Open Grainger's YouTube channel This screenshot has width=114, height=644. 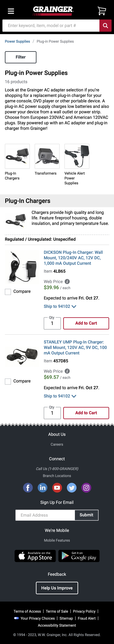tap(57, 487)
